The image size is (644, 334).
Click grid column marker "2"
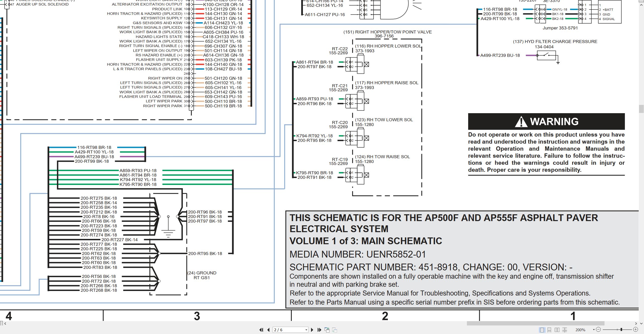(385, 316)
